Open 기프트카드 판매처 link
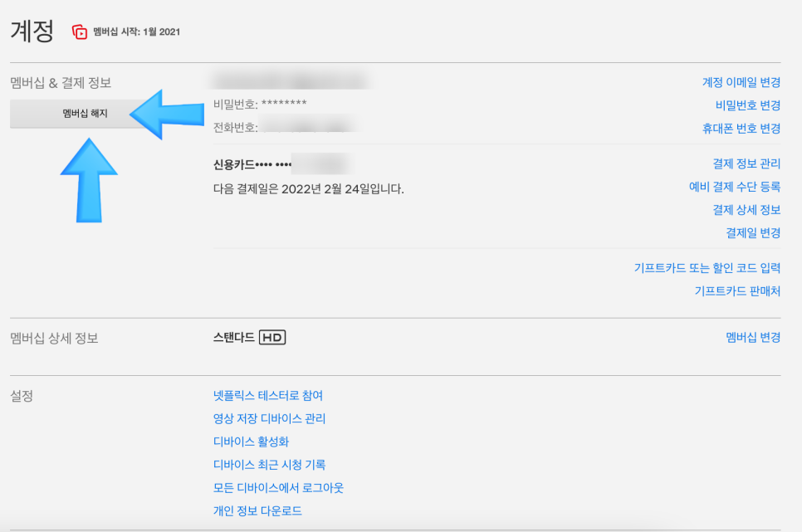The image size is (802, 532). click(737, 291)
